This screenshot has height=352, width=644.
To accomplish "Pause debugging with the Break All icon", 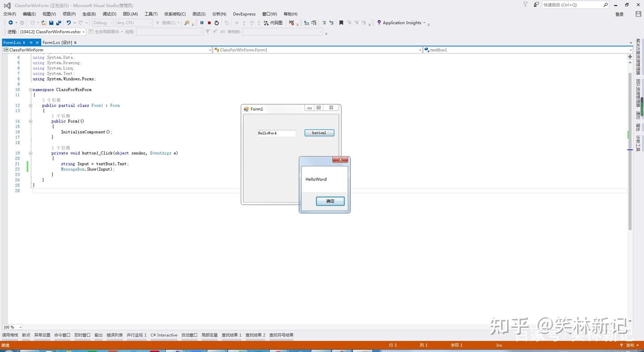I will (x=202, y=23).
